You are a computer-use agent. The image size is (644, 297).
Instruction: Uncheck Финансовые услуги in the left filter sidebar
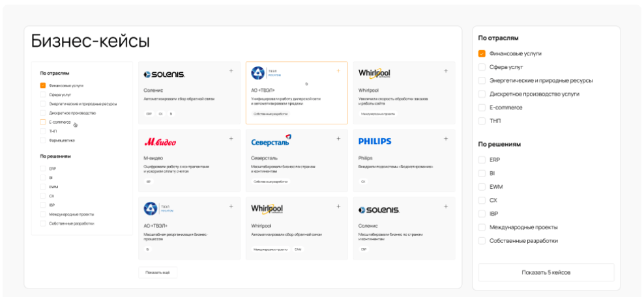coord(43,86)
